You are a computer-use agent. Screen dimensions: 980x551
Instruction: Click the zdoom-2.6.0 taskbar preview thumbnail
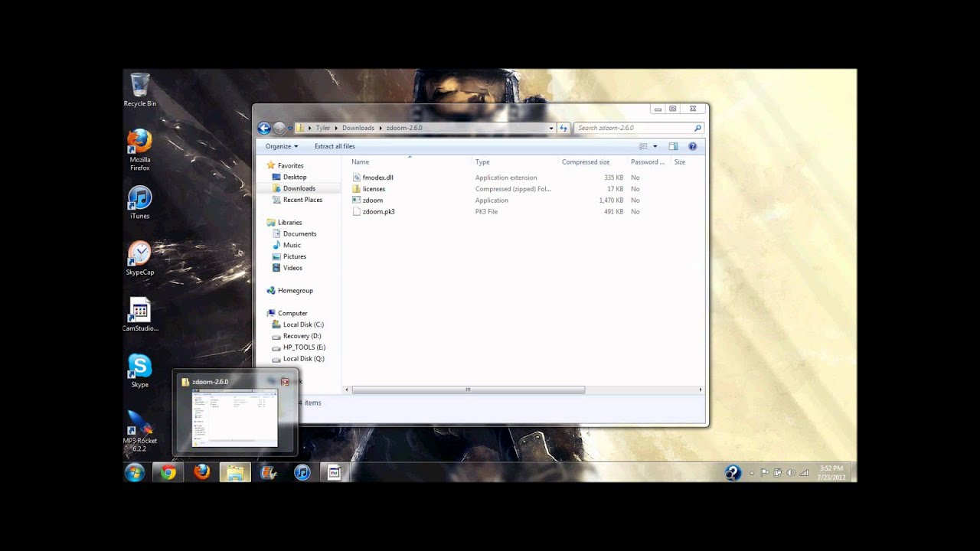(x=234, y=418)
